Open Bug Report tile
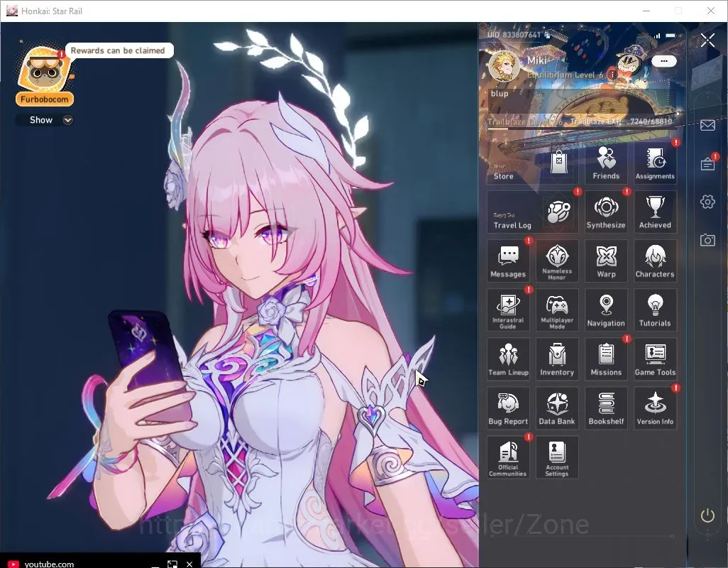This screenshot has width=728, height=568. tap(508, 408)
